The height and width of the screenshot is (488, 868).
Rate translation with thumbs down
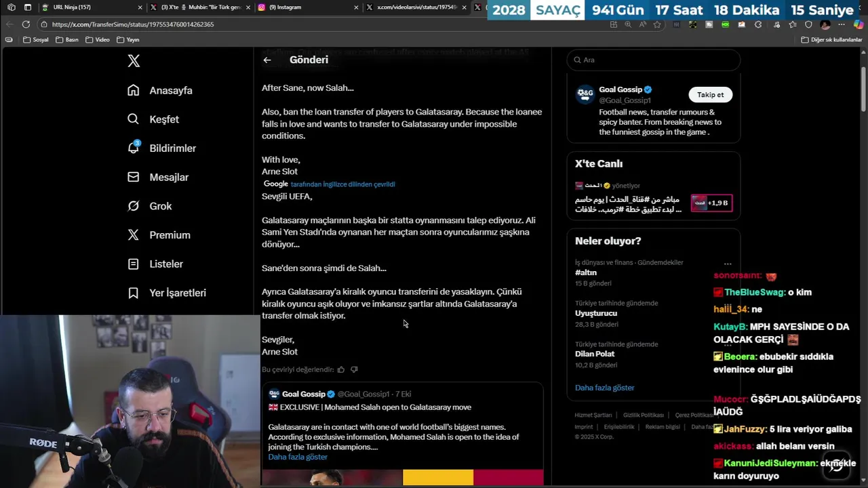(x=354, y=369)
